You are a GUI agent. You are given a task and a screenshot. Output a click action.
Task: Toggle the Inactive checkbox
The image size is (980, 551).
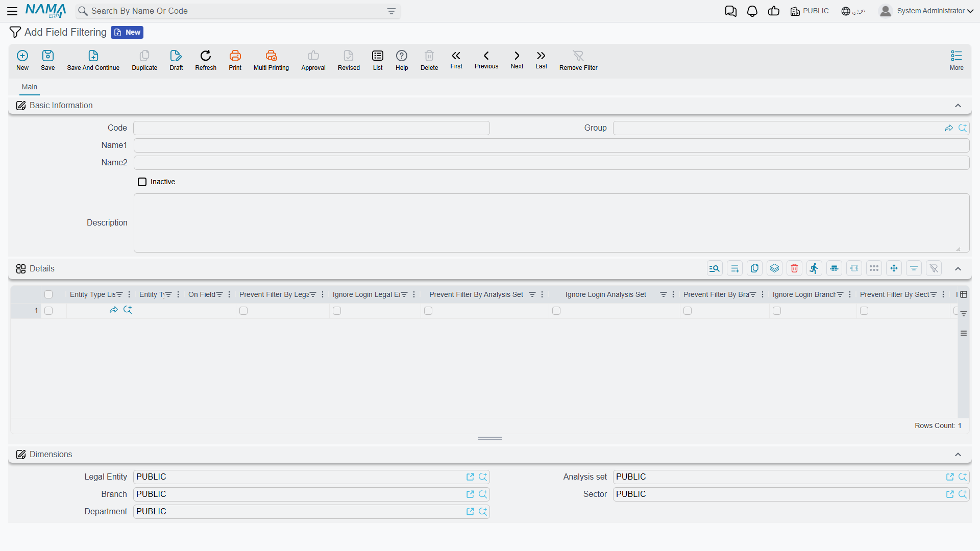[x=142, y=182]
